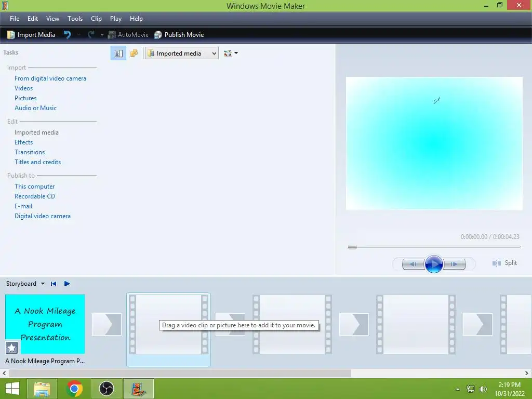Step to next frame in preview
This screenshot has width=532, height=399.
click(454, 264)
